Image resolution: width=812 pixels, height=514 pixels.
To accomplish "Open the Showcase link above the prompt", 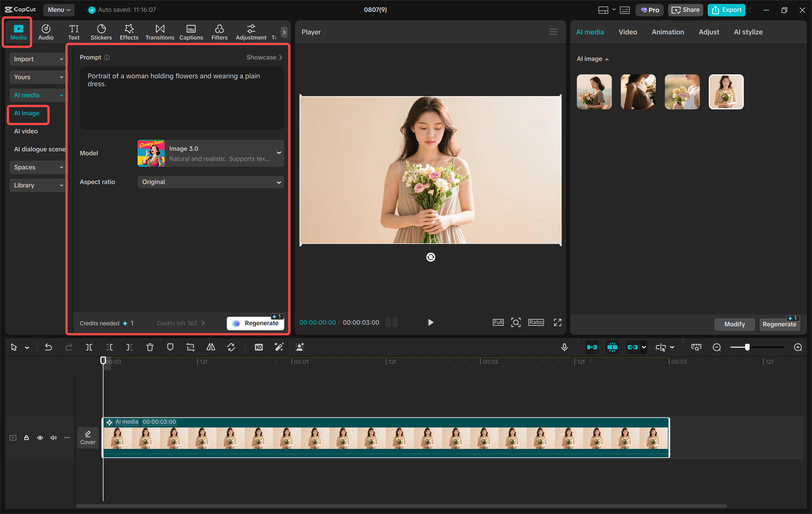I will [264, 57].
